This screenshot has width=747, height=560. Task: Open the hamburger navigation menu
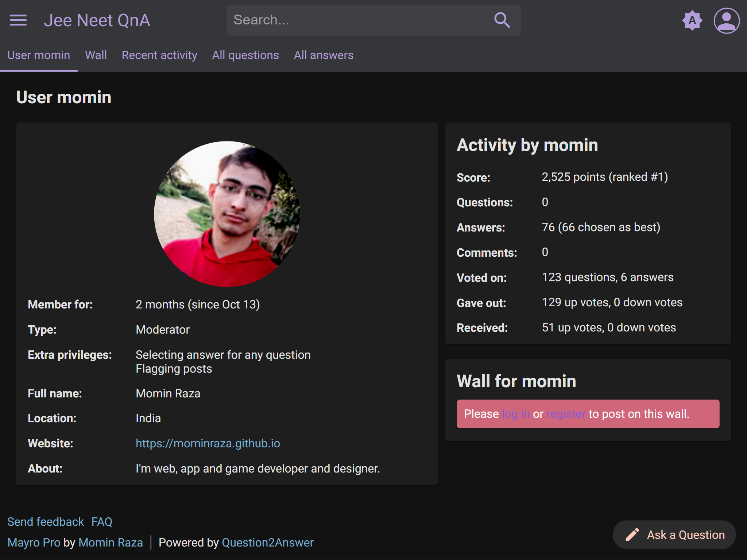18,20
